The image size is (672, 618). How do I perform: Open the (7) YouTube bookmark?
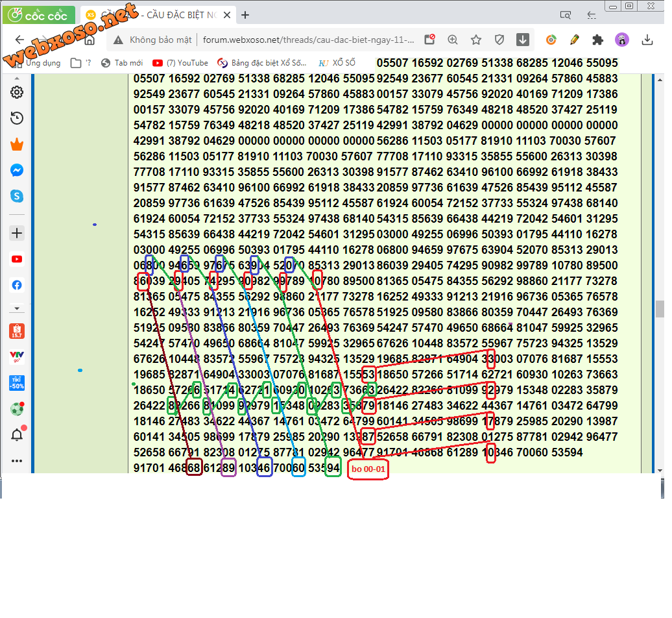[x=180, y=63]
